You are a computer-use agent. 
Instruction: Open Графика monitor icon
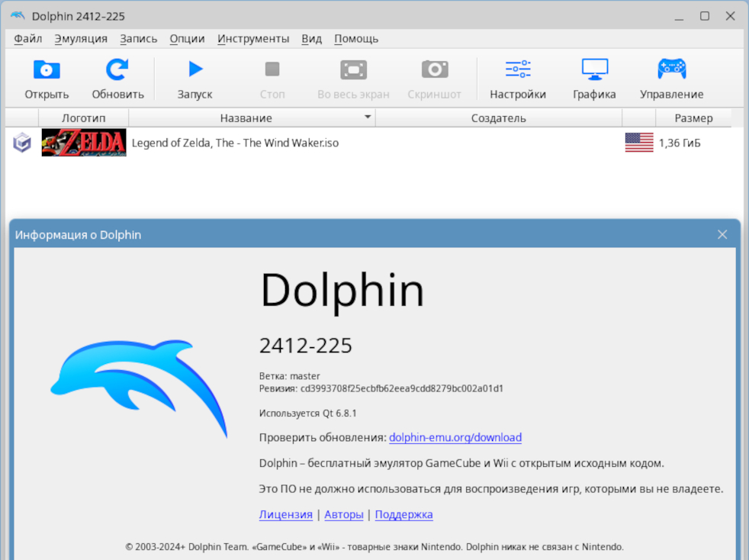click(595, 69)
